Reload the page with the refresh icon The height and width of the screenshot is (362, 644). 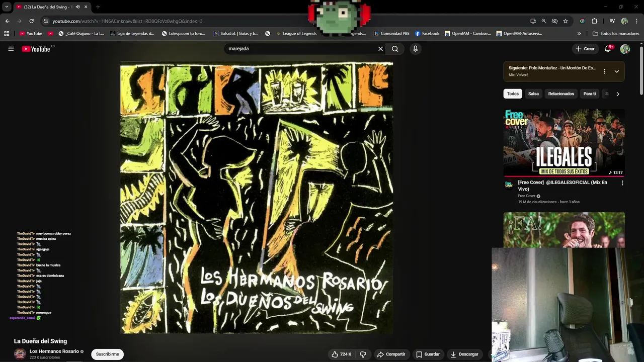pyautogui.click(x=31, y=21)
